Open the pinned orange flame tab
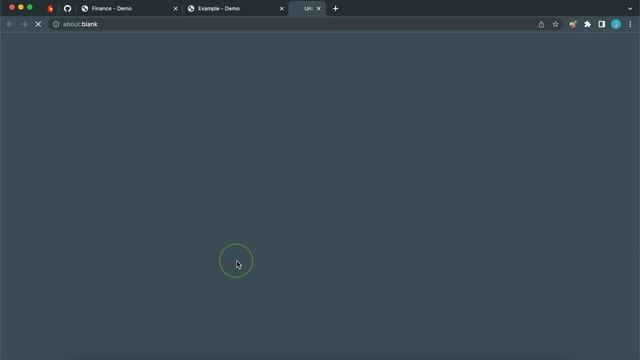The width and height of the screenshot is (640, 360). pos(50,9)
